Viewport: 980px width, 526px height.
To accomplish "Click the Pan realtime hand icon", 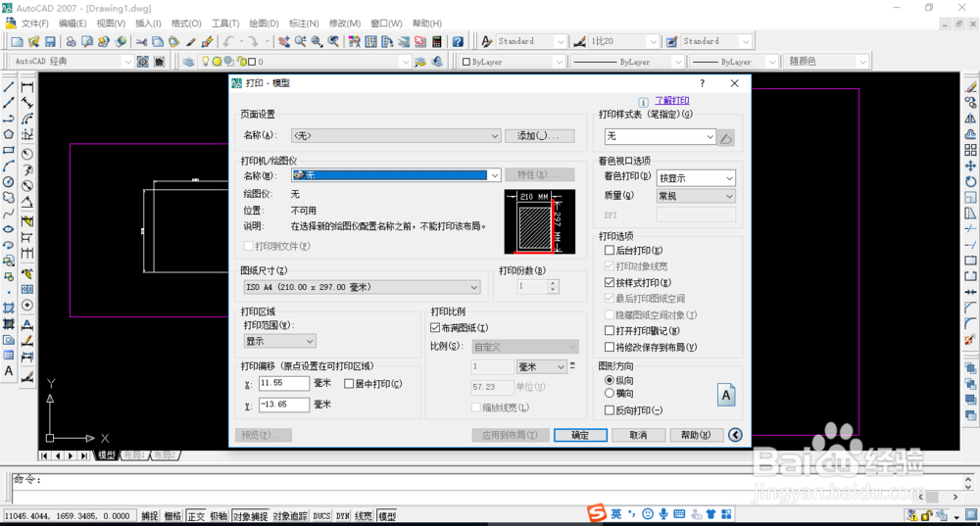I will coord(284,42).
